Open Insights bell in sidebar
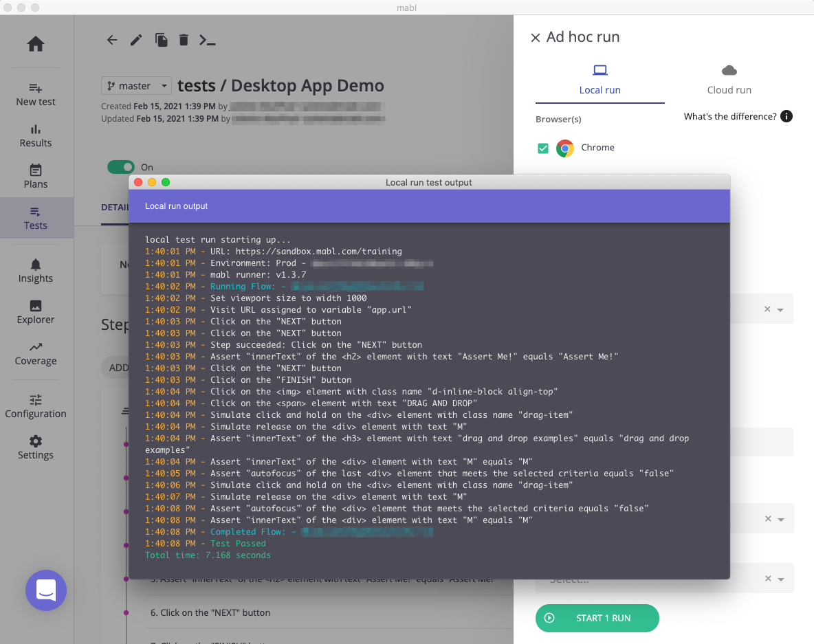 (35, 271)
